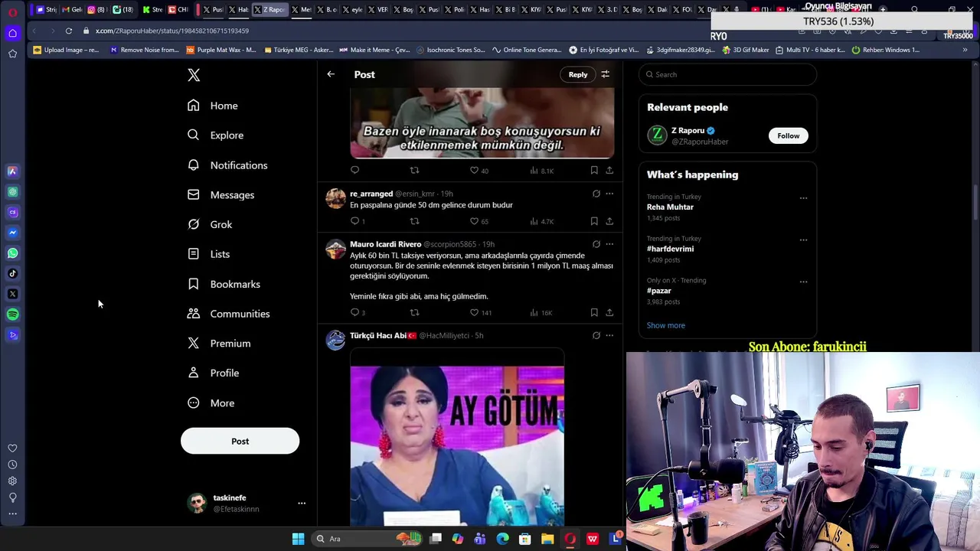Reload the page in Opera toolbar
Screen dimensions: 980x551
68,31
